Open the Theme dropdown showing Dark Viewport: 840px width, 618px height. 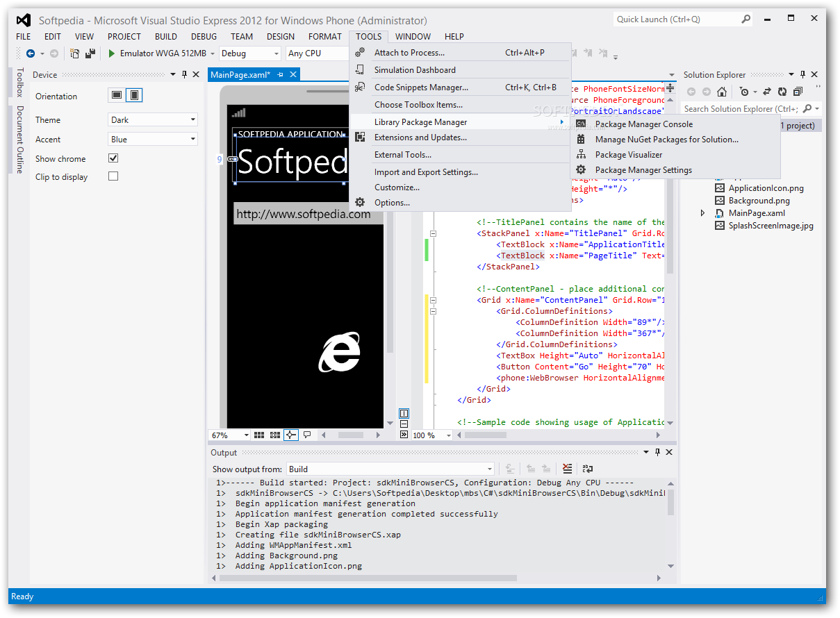coord(153,119)
